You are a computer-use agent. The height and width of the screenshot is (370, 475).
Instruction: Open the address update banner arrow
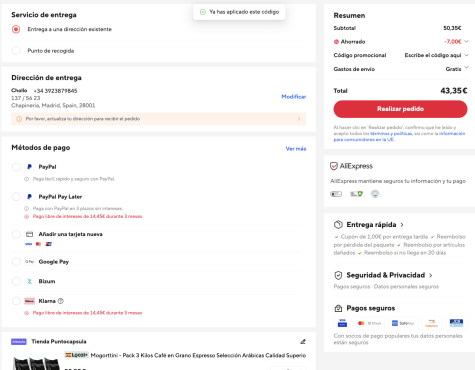click(299, 119)
